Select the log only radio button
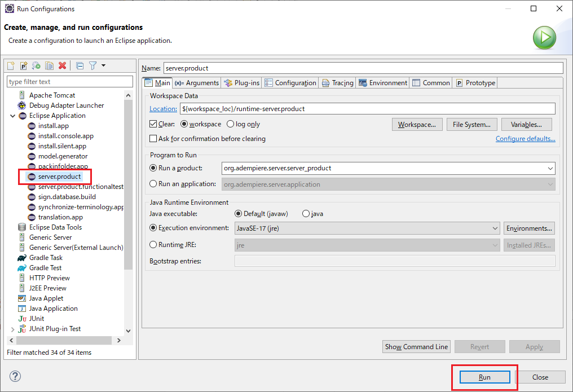573x392 pixels. [x=230, y=124]
